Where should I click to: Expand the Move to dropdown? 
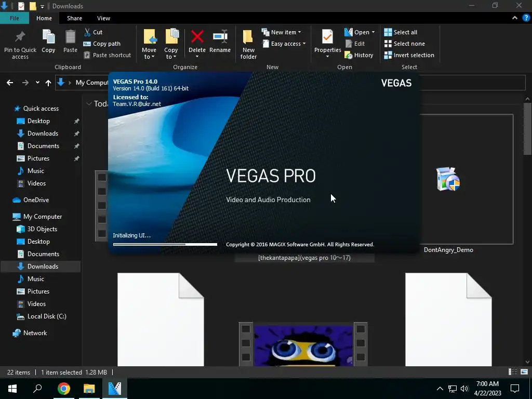click(x=149, y=54)
